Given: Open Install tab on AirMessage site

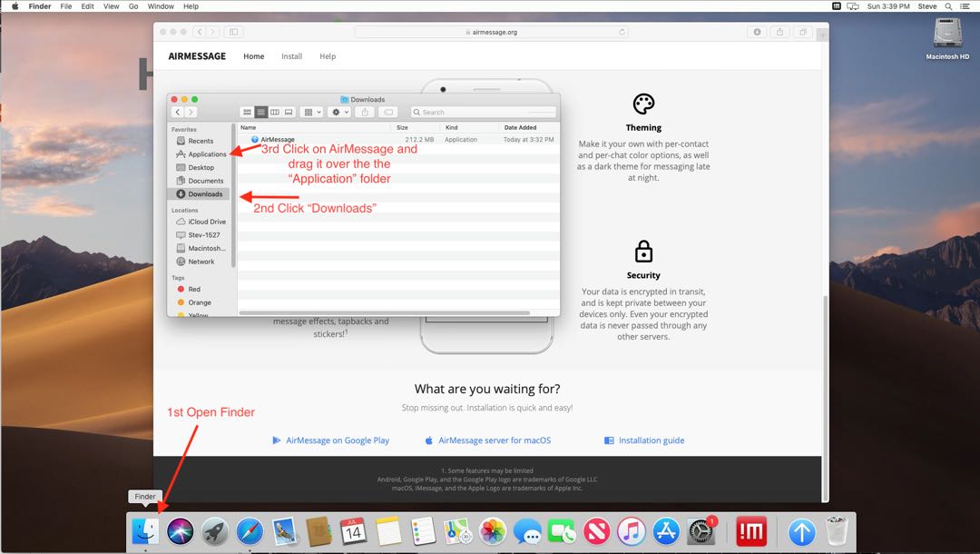Looking at the screenshot, I should point(291,56).
